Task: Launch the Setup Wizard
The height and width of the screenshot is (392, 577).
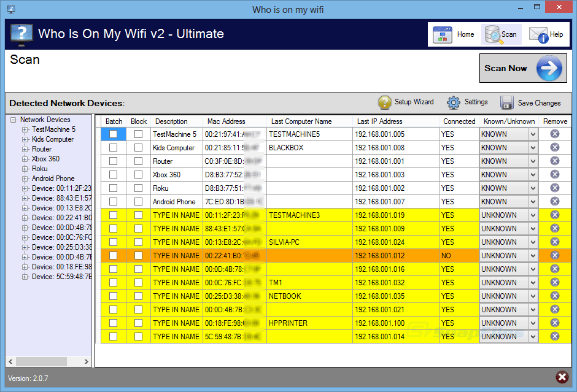Action: point(385,102)
